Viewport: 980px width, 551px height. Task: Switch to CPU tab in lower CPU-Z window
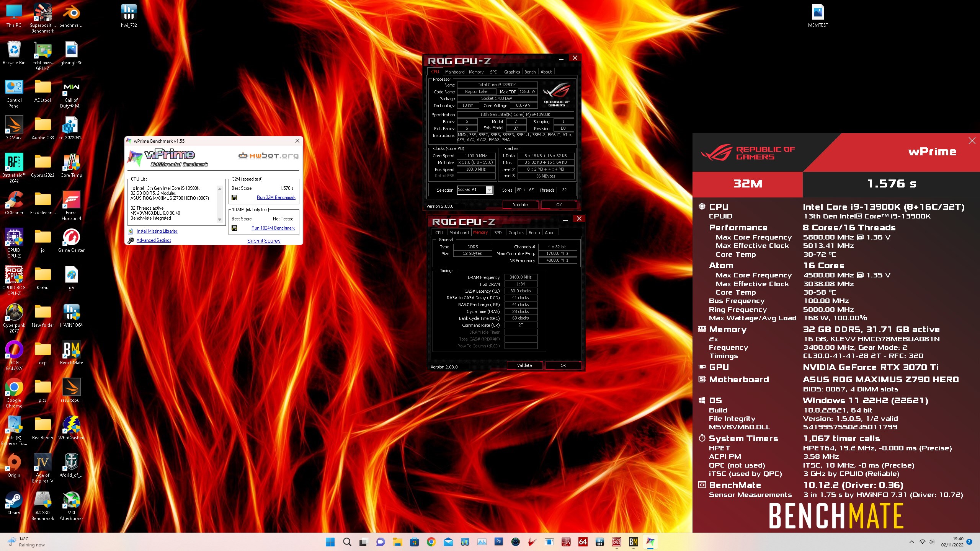[439, 233]
